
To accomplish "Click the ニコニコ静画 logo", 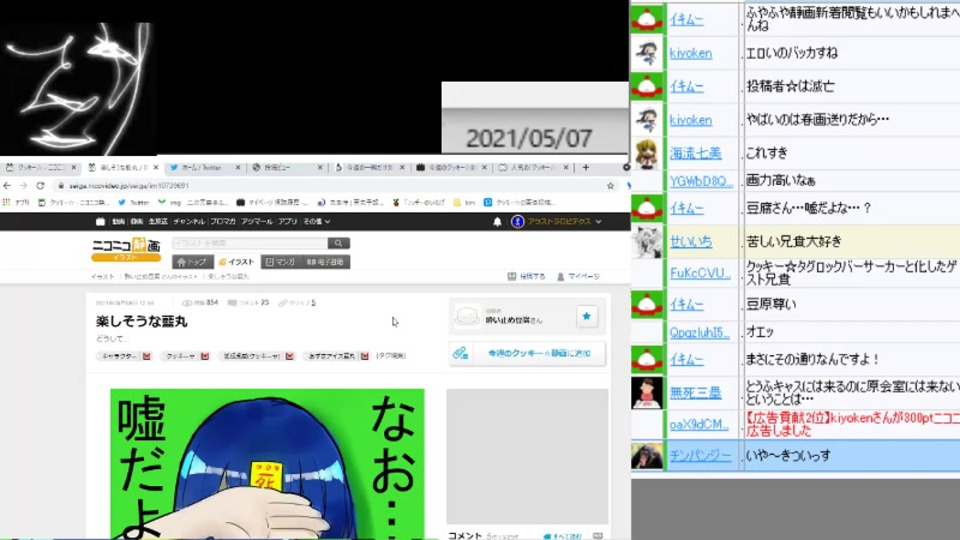I will pyautogui.click(x=126, y=249).
